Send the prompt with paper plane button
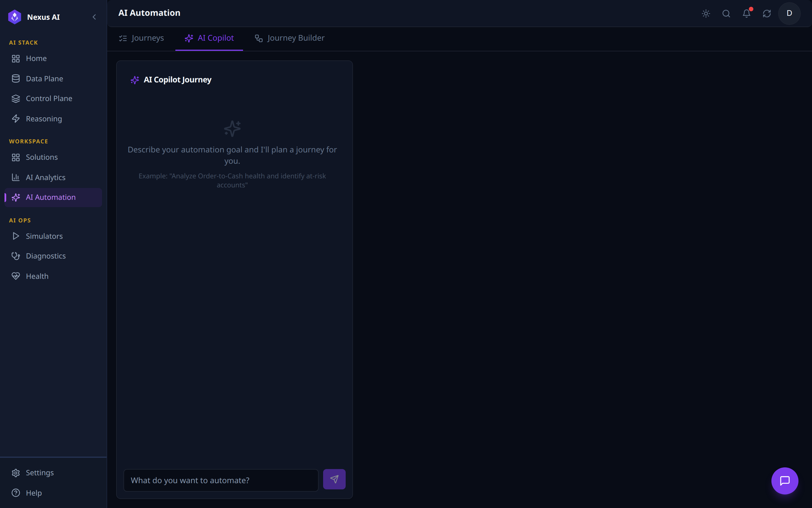Image resolution: width=812 pixels, height=508 pixels. [334, 479]
